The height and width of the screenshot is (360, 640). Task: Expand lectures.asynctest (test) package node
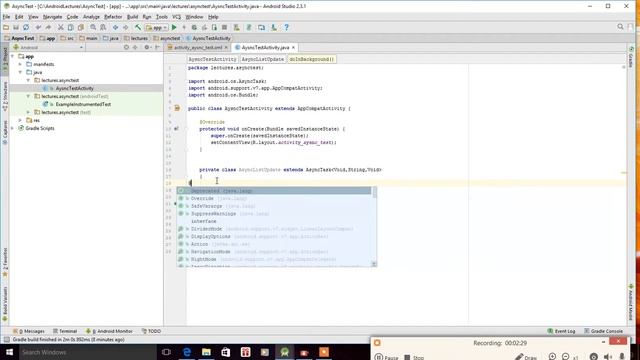tap(29, 112)
